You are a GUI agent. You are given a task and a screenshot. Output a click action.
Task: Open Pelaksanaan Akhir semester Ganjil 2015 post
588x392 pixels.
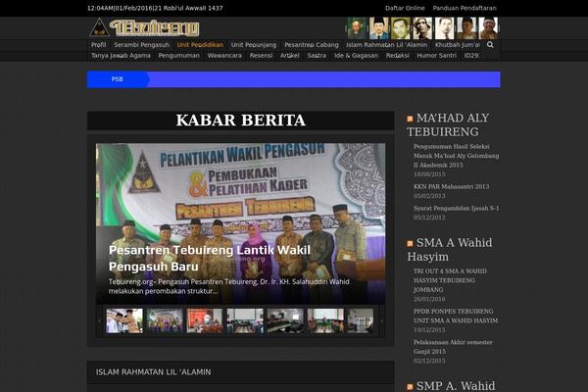[x=453, y=347]
